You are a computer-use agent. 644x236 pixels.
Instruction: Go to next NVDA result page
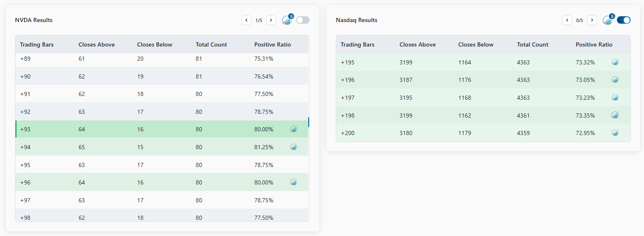coord(271,20)
